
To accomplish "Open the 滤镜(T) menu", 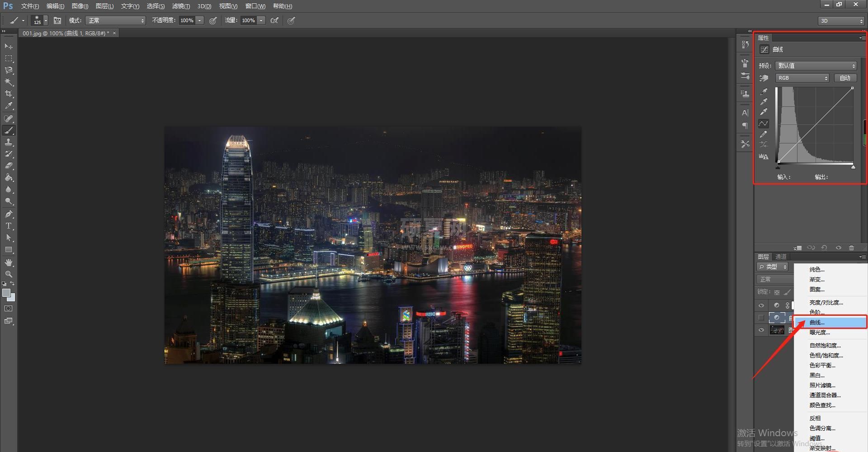I will 181,6.
